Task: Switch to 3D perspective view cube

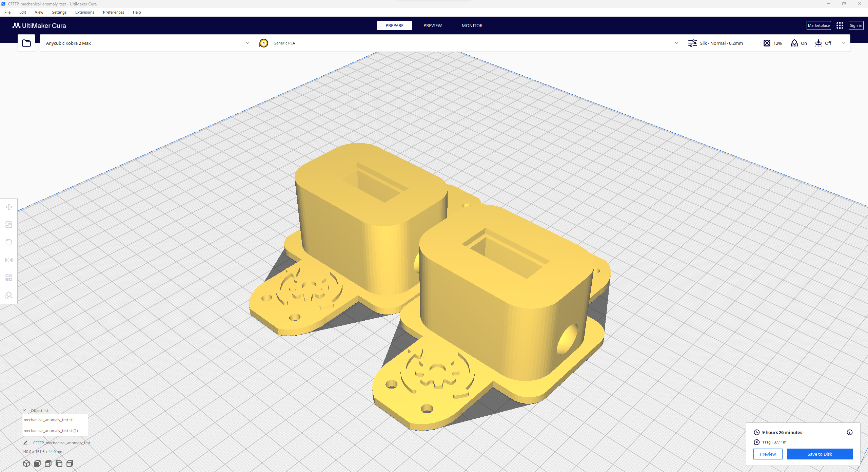Action: [x=26, y=463]
